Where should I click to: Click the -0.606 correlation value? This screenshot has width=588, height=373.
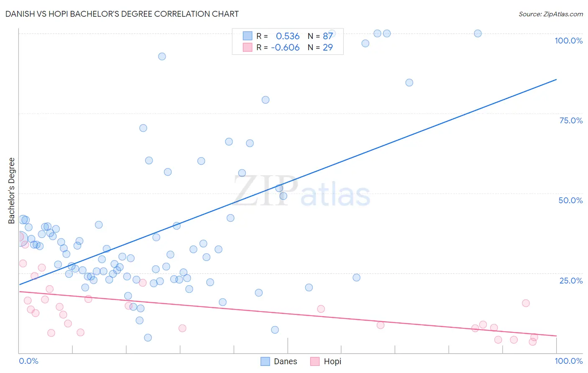[285, 47]
